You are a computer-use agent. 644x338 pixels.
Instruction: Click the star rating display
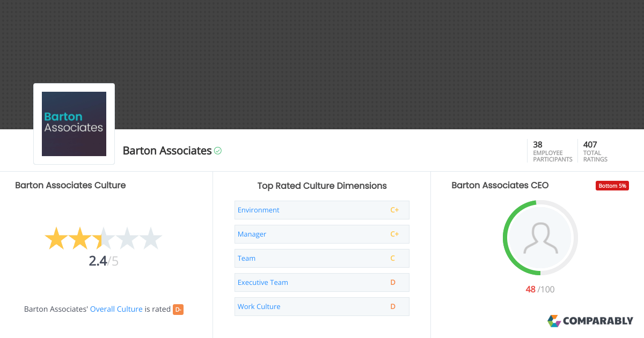[x=103, y=239]
